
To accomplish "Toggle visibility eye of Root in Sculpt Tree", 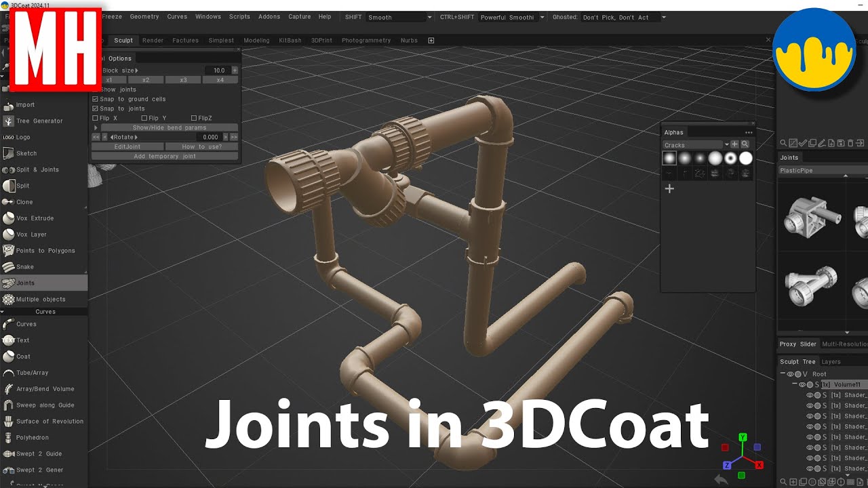I will pos(790,374).
